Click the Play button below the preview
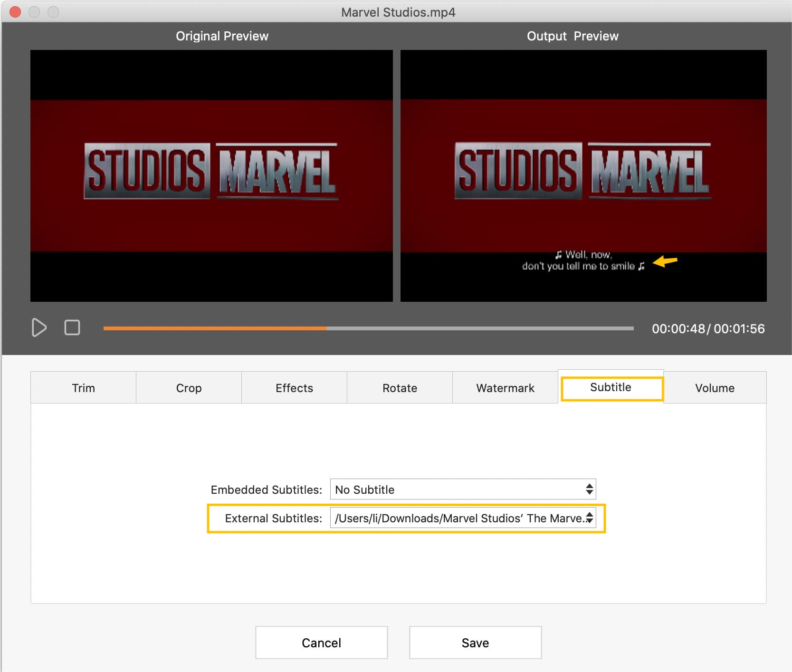792x672 pixels. [x=39, y=327]
